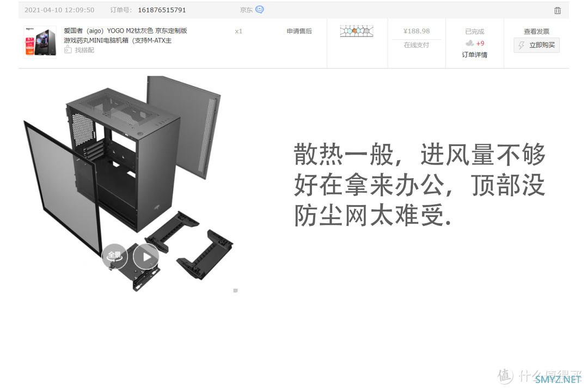Click the 在线支付 payment method text
588x390 pixels.
(x=416, y=45)
